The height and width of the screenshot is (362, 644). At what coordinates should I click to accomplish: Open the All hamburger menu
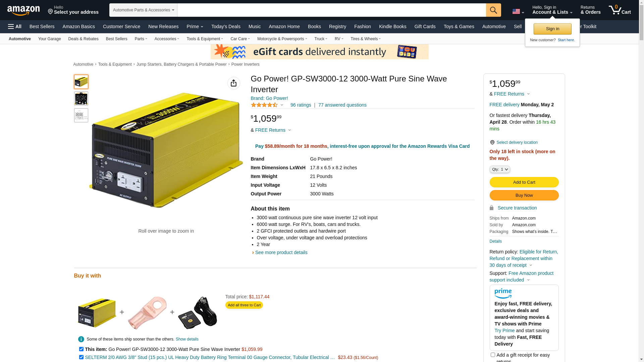tap(15, 26)
